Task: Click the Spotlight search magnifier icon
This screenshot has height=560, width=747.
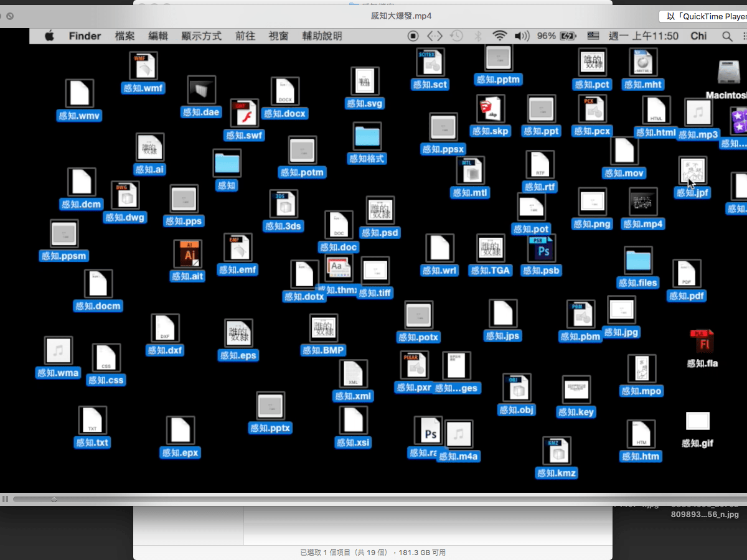Action: [726, 36]
